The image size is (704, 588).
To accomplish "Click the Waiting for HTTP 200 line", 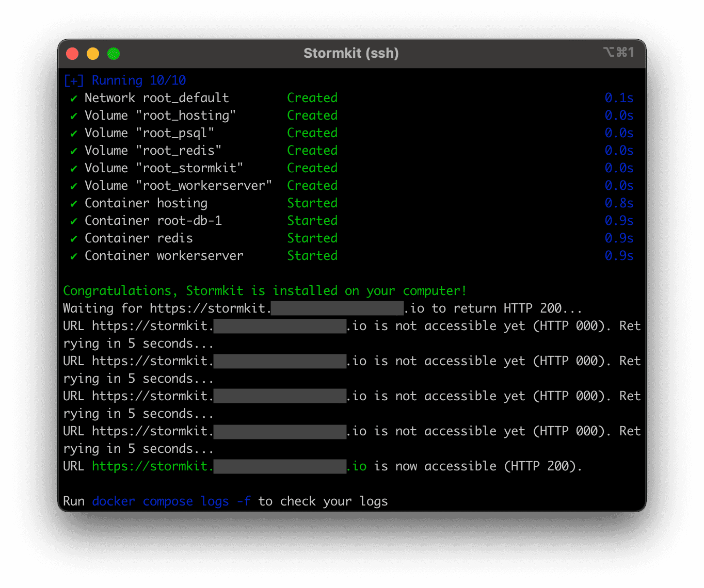I will (323, 308).
